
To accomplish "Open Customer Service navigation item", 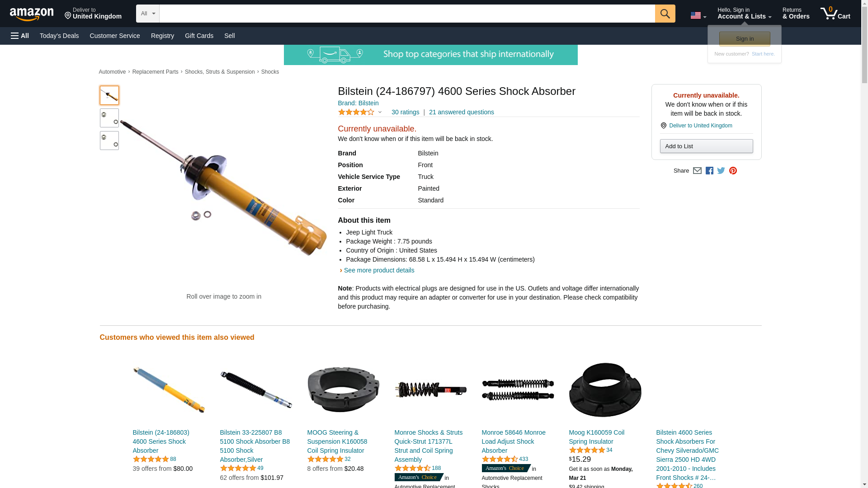I will click(x=115, y=36).
